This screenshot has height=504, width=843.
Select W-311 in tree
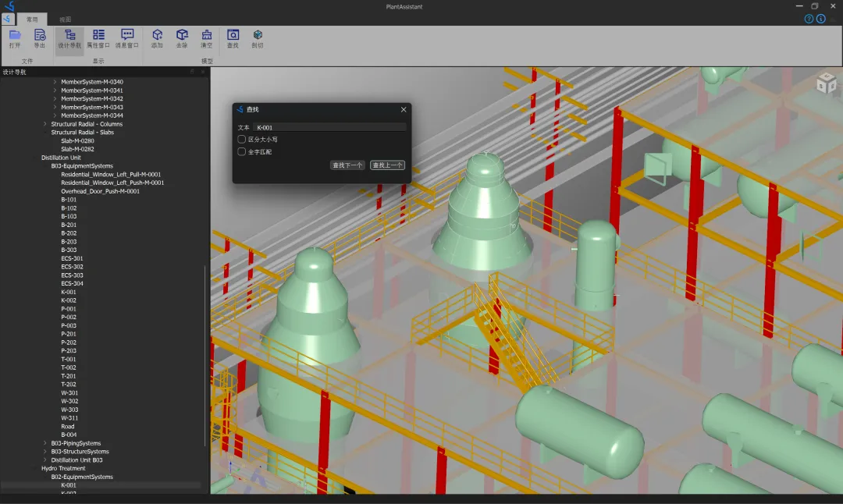point(69,418)
